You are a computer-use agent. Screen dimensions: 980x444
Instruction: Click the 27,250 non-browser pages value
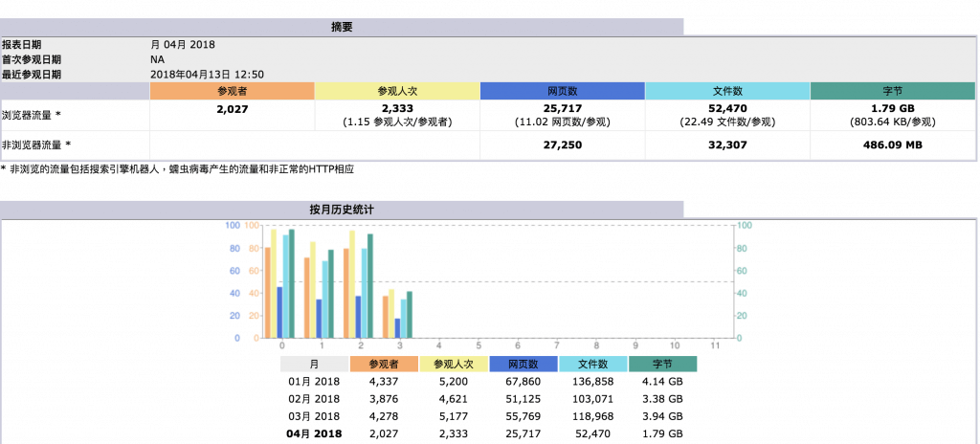563,145
